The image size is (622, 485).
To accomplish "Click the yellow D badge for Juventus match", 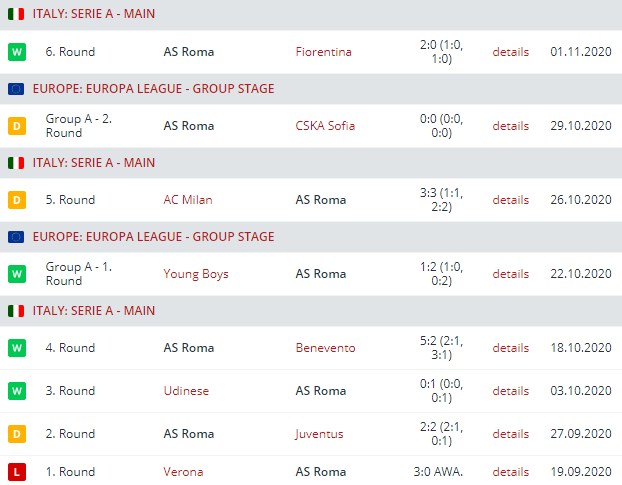I will point(16,434).
